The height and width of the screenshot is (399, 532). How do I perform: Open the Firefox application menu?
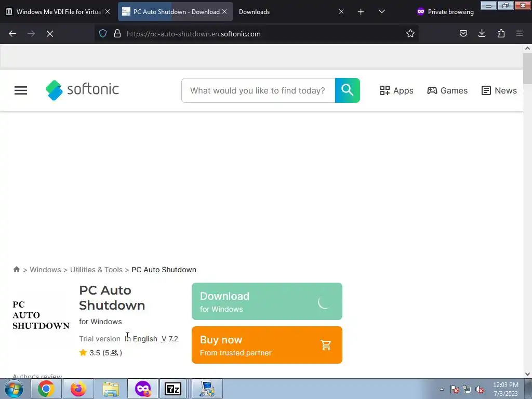click(x=520, y=34)
